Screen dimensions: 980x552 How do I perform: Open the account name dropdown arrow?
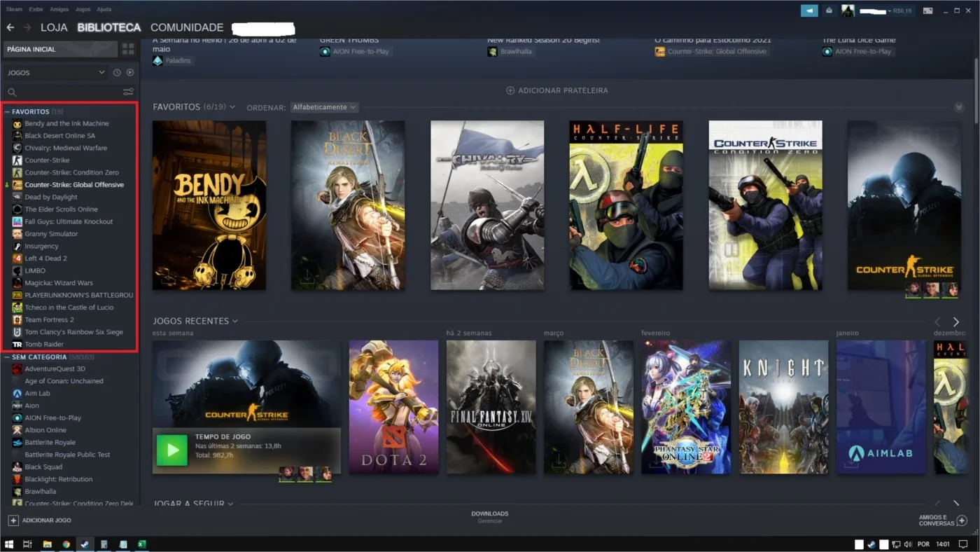[x=889, y=11]
